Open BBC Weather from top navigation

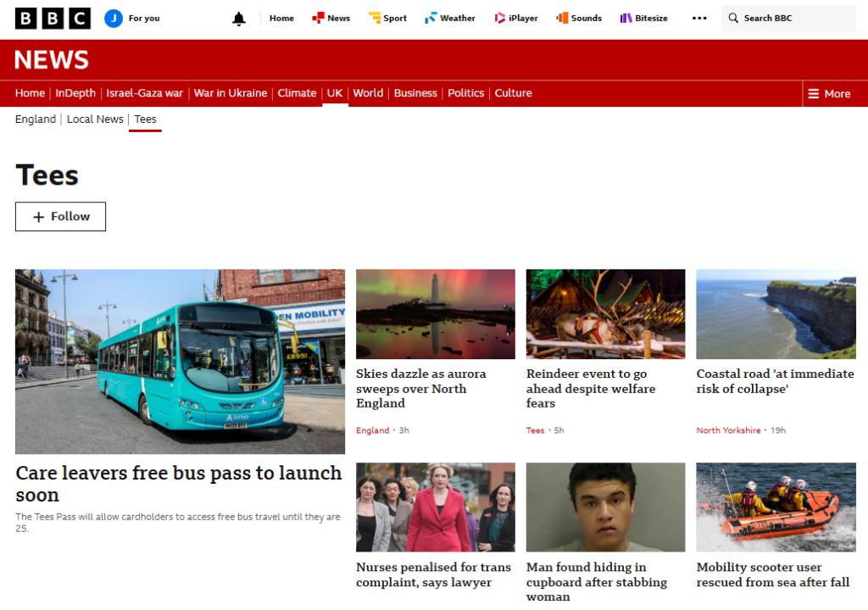(x=449, y=19)
